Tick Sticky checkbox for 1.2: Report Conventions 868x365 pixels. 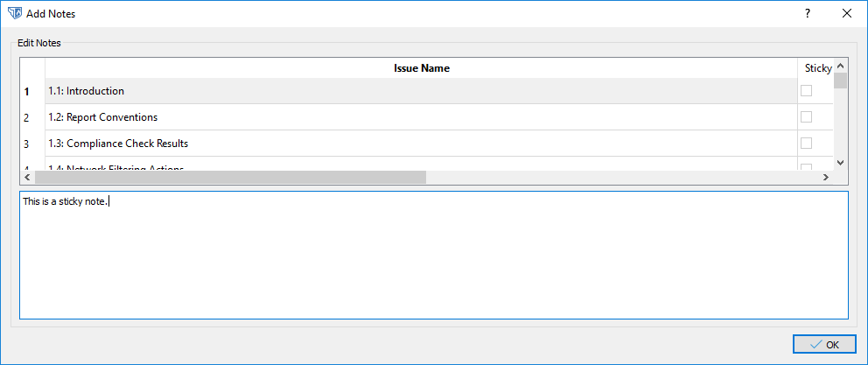coord(806,117)
